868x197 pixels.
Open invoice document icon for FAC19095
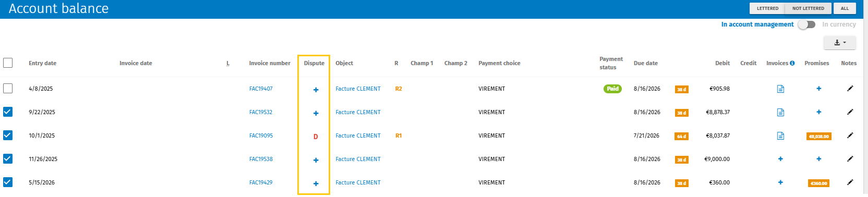(780, 136)
